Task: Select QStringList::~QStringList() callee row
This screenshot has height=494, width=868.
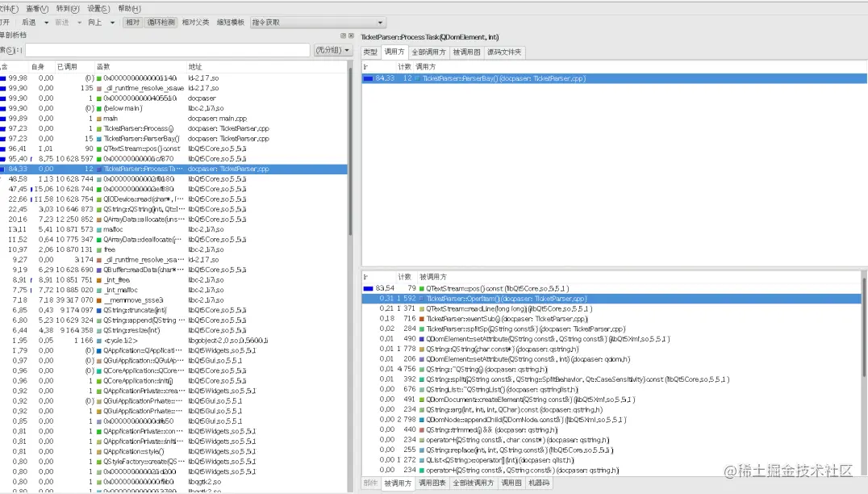Action: (611, 389)
